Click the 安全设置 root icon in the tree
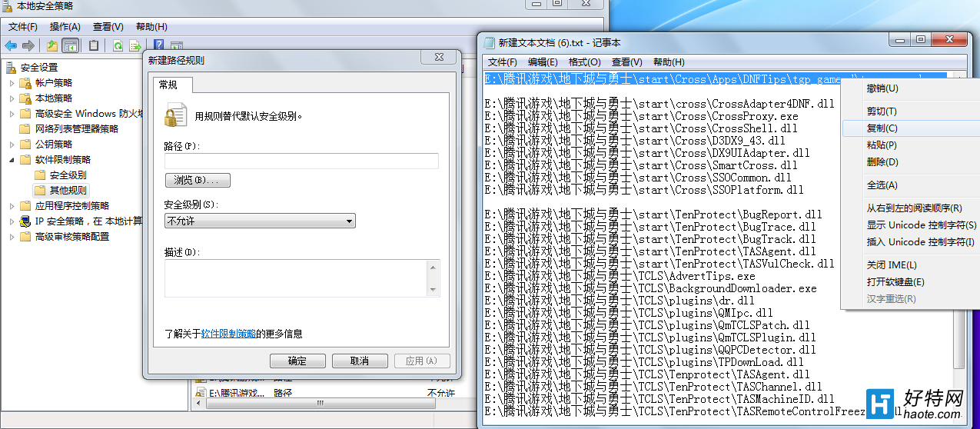980x429 pixels. 12,67
